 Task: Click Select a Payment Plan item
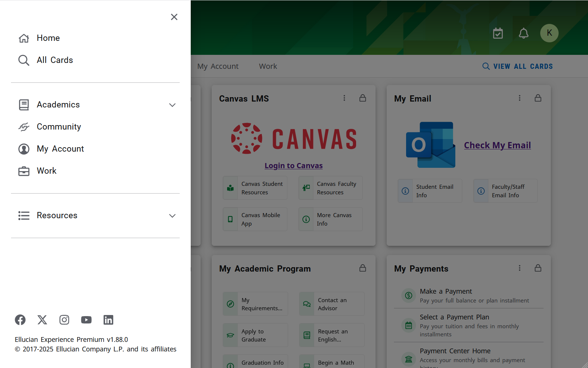[469, 325]
